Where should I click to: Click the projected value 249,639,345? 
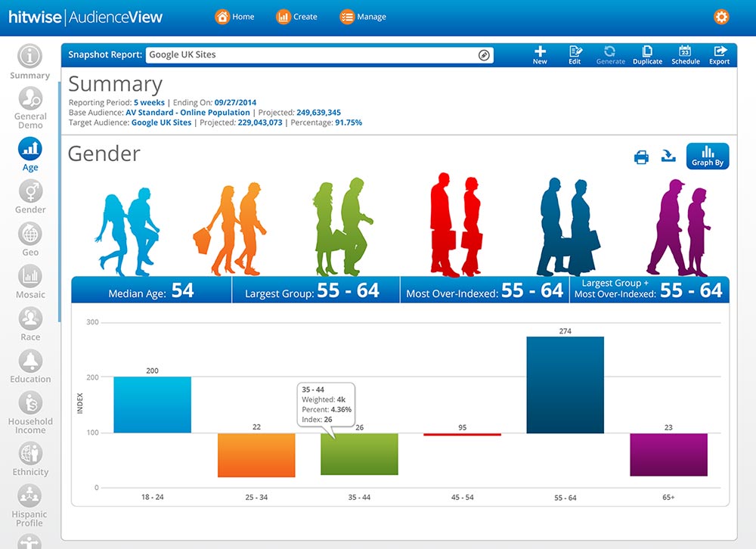pos(319,113)
